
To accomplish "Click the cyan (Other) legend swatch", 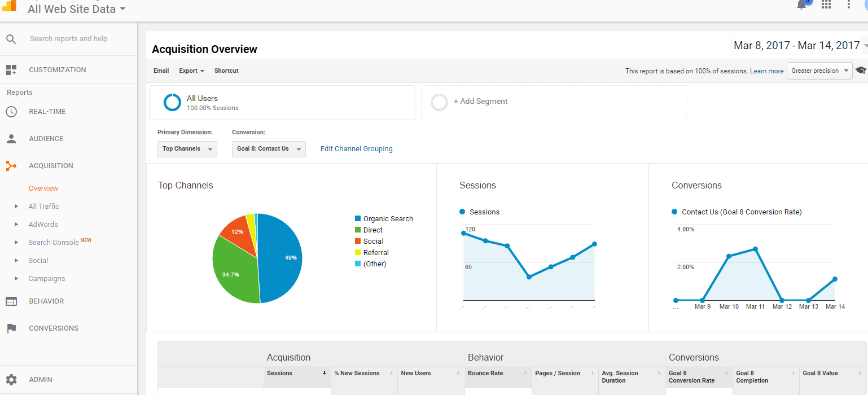I will pos(358,264).
